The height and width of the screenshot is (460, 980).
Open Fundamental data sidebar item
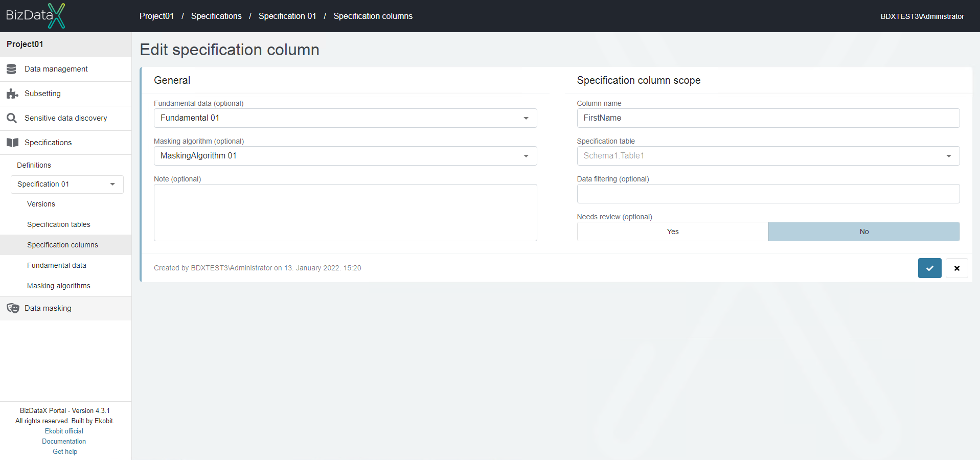[65, 265]
